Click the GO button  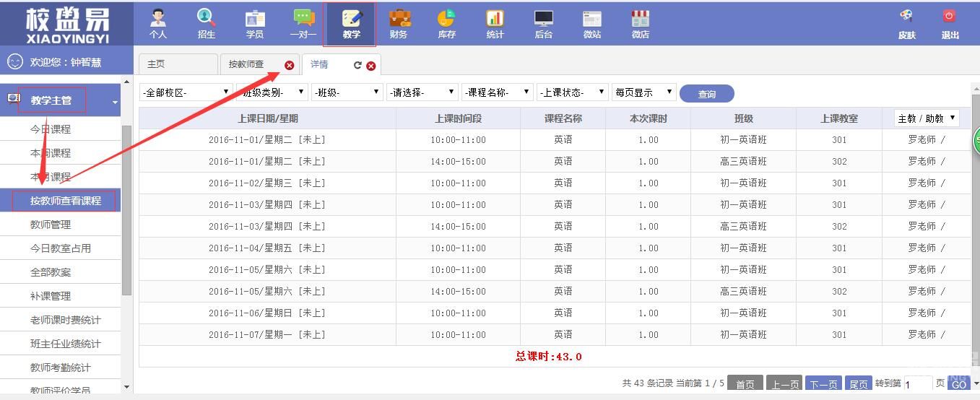pyautogui.click(x=958, y=385)
